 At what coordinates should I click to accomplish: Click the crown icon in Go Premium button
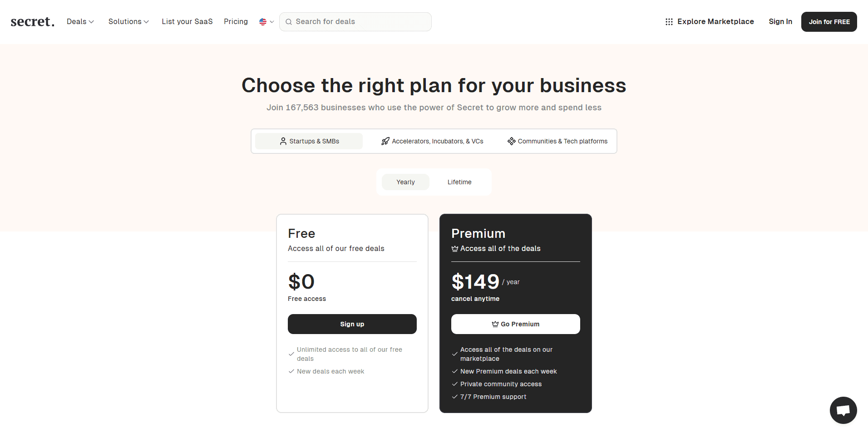click(x=495, y=324)
